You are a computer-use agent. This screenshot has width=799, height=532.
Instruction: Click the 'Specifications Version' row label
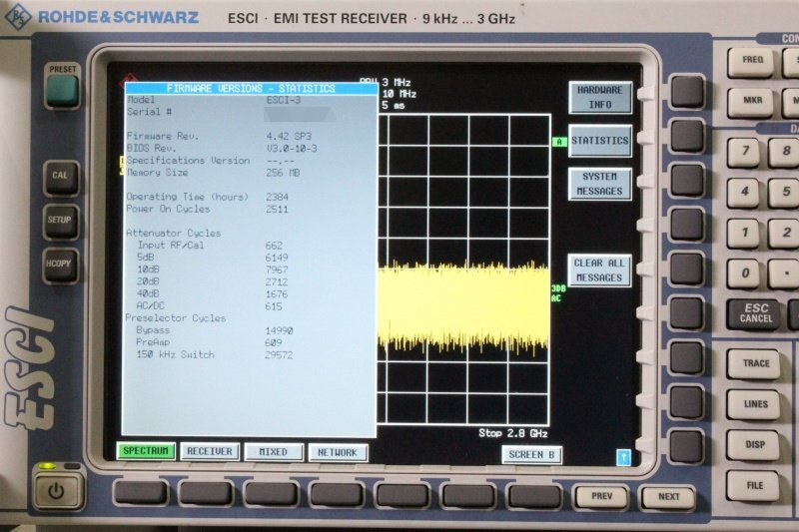(x=188, y=161)
